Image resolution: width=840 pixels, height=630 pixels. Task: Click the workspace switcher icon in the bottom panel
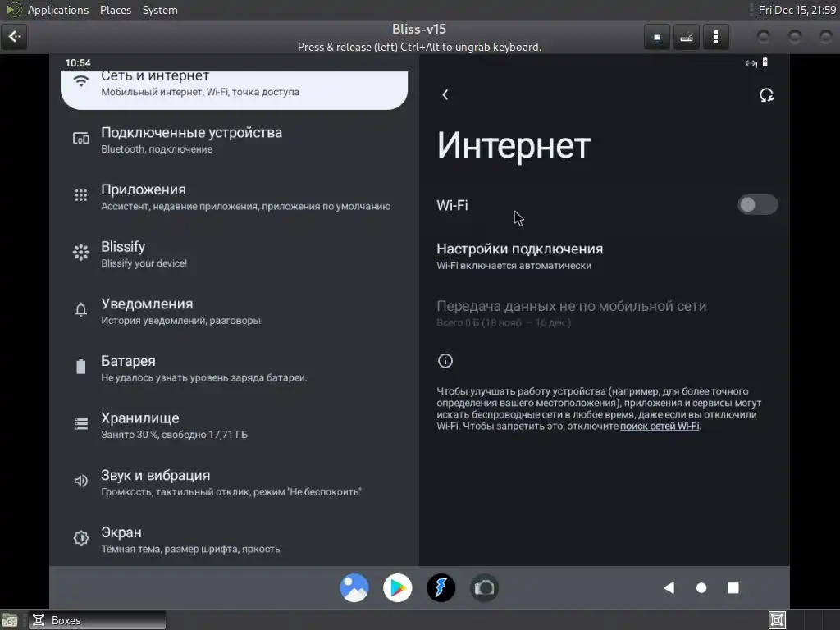pyautogui.click(x=777, y=620)
